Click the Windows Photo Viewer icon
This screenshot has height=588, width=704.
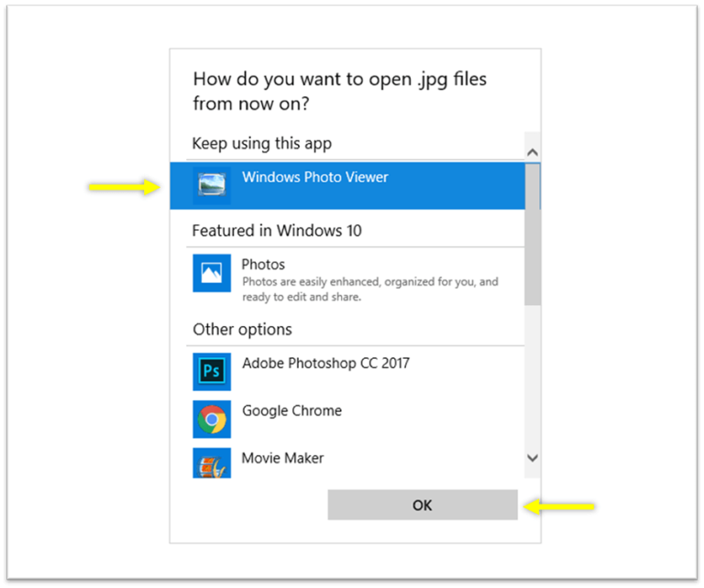click(212, 186)
